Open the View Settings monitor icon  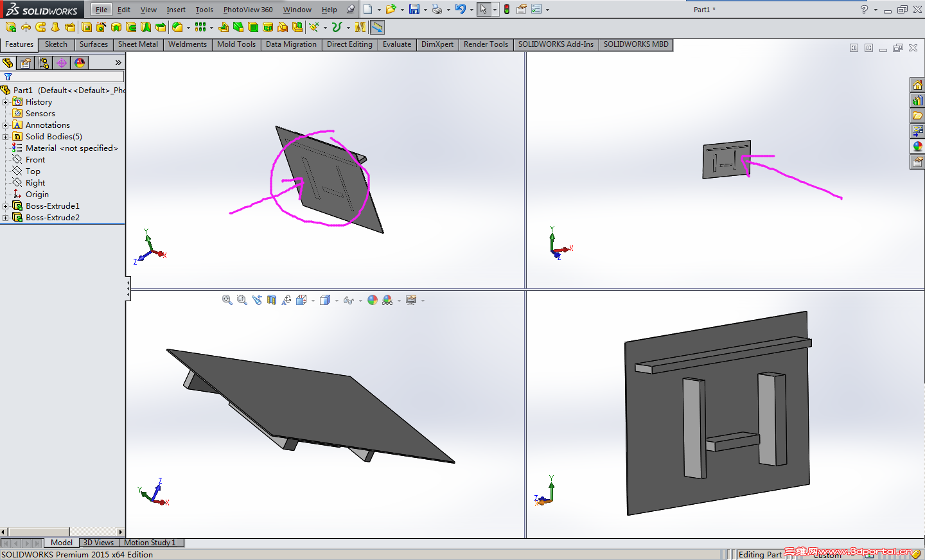(x=411, y=300)
